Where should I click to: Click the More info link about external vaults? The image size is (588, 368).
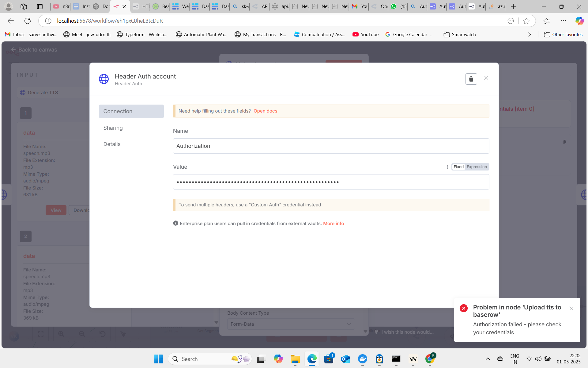333,223
